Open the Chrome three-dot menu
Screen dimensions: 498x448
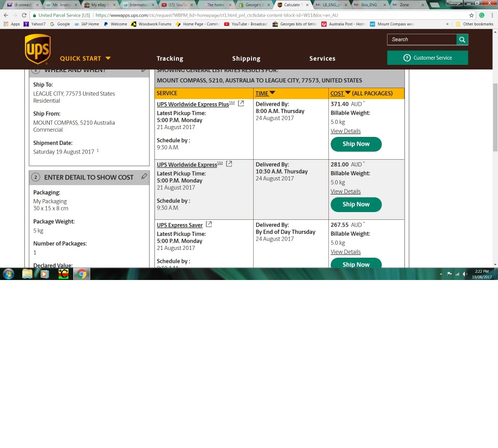[x=492, y=15]
